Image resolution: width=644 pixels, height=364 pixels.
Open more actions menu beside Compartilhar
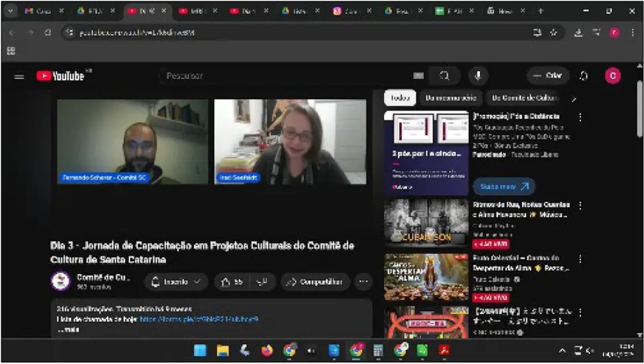pos(363,282)
